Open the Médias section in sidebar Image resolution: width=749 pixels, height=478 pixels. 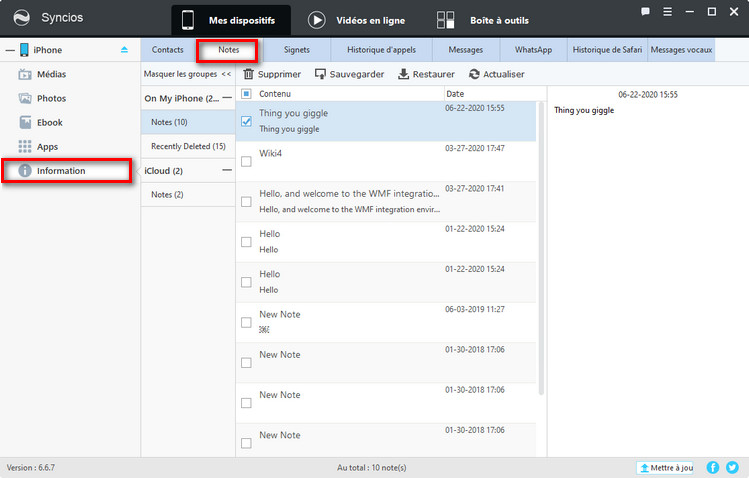[53, 74]
